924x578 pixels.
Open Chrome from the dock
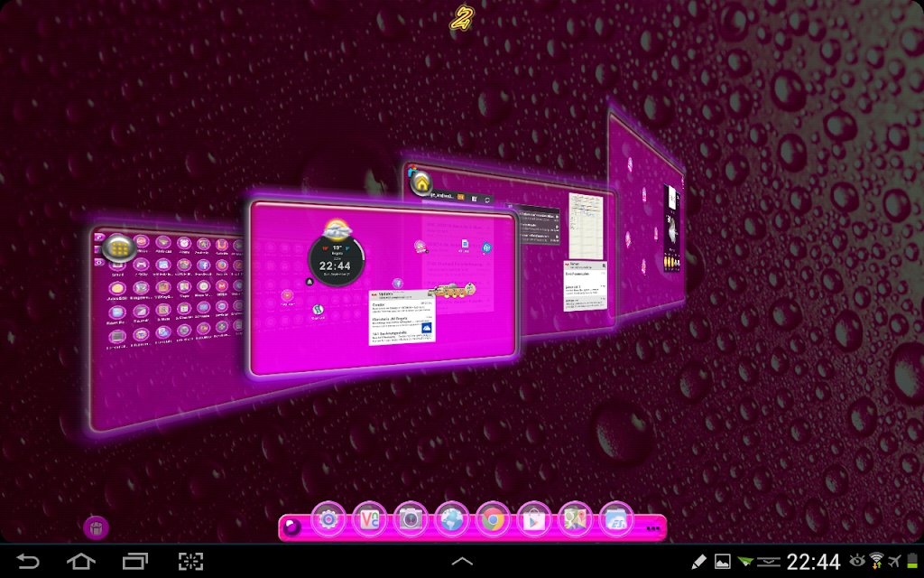pos(493,519)
